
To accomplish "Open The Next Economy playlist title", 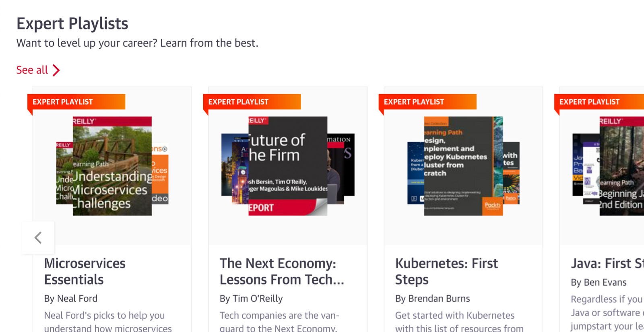I will pyautogui.click(x=282, y=271).
